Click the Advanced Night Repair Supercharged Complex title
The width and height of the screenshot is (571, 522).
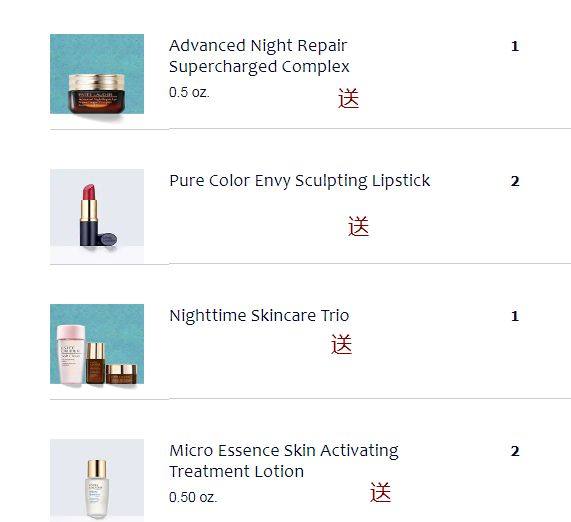[259, 56]
